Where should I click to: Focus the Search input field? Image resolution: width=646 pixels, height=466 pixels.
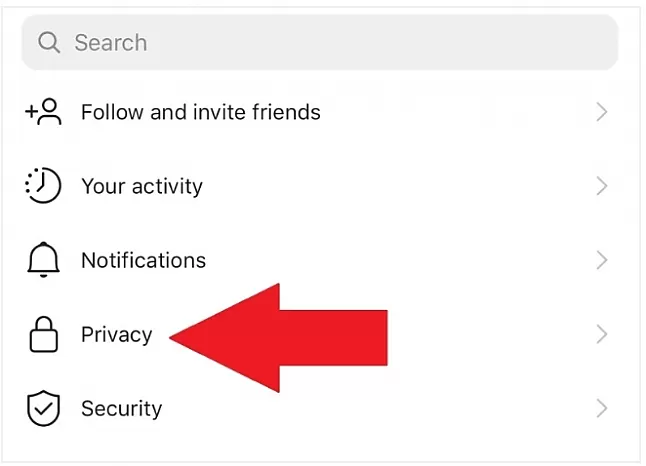(320, 42)
